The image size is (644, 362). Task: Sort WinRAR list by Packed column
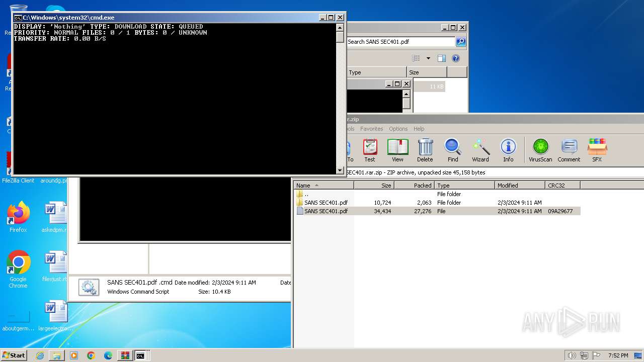pyautogui.click(x=415, y=186)
